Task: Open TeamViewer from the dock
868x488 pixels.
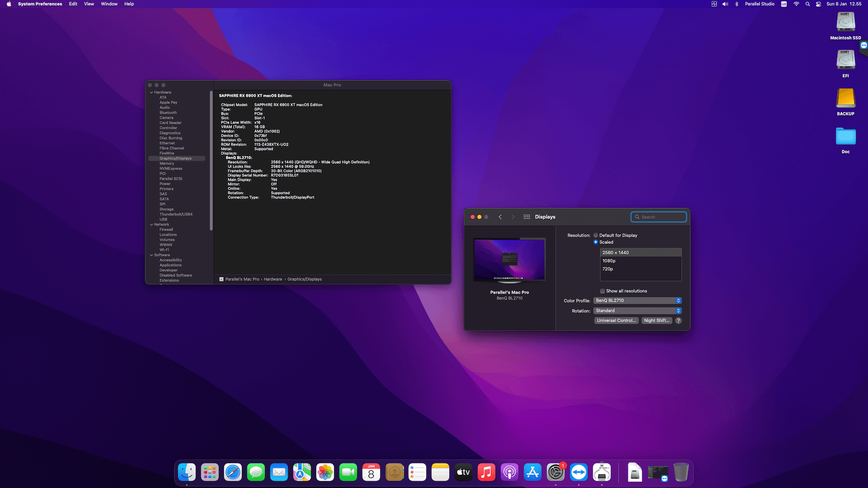Action: pyautogui.click(x=579, y=472)
